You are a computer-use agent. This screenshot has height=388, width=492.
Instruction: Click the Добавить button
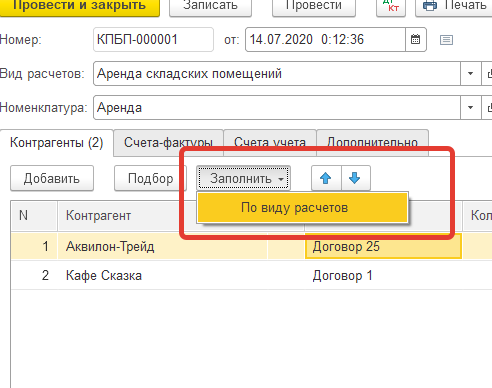coord(52,178)
